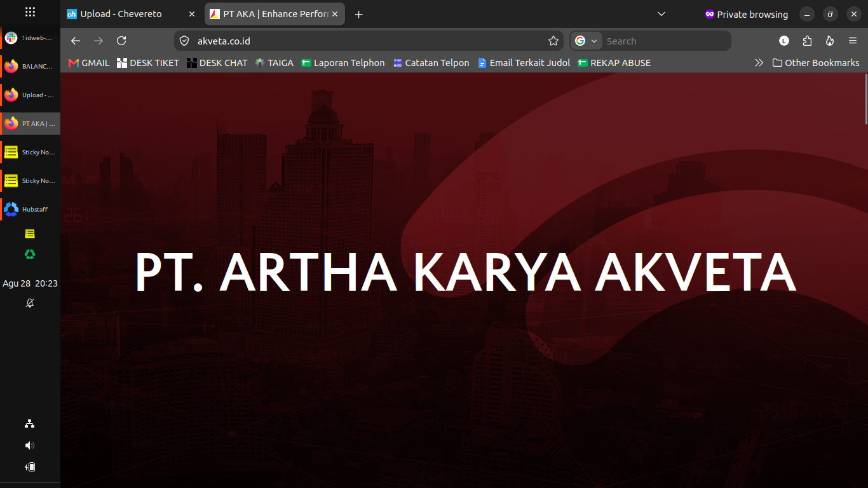
Task: Open Hubstaff from the dock
Action: [30, 209]
